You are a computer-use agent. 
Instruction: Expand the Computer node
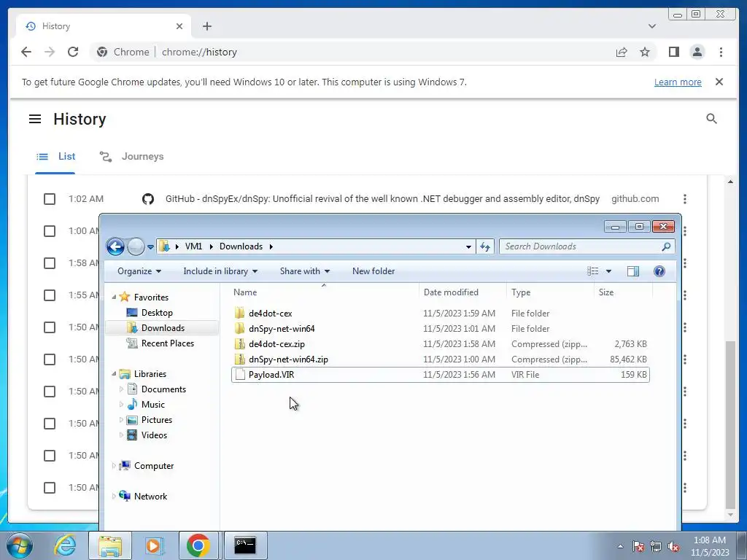pos(114,466)
